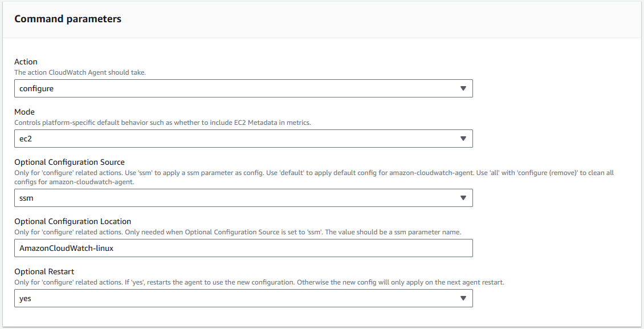Viewport: 644px width, 329px height.
Task: Click the 'Optional Configuration Source' label
Action: point(70,162)
